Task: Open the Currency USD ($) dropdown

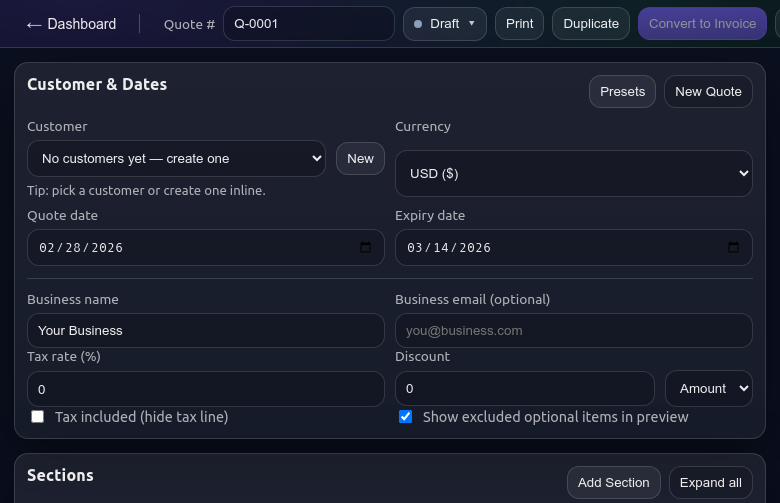Action: (x=574, y=173)
